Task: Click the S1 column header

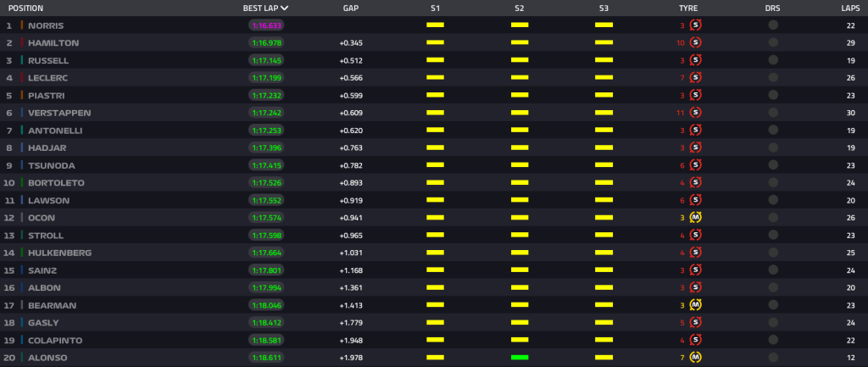Action: (435, 8)
